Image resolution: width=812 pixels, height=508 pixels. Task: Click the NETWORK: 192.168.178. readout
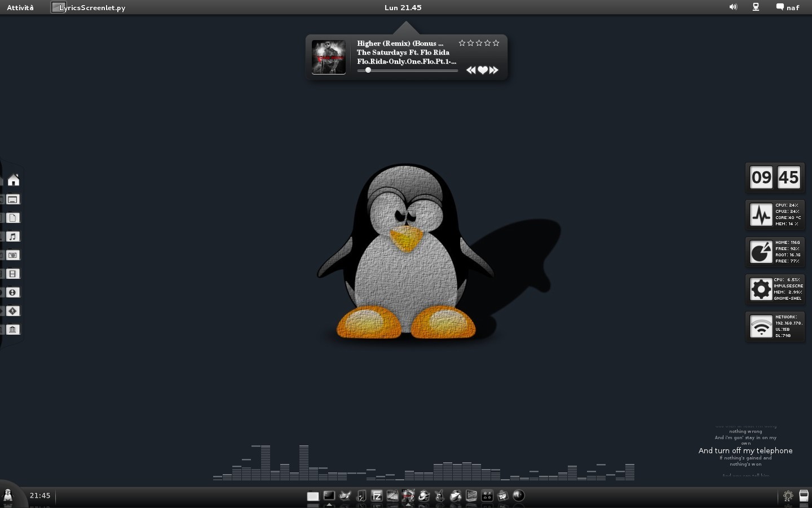click(789, 320)
